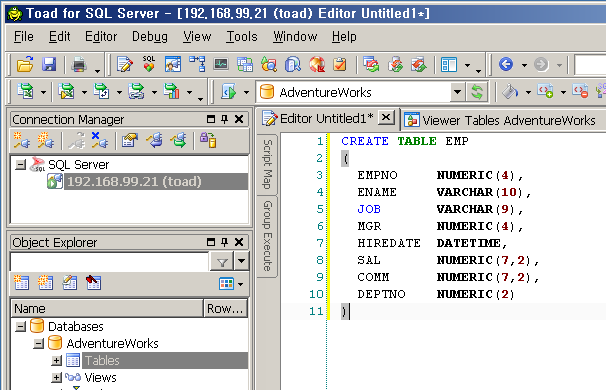606x390 pixels.
Task: Click the Alter Table pencil icon
Action: [x=70, y=283]
